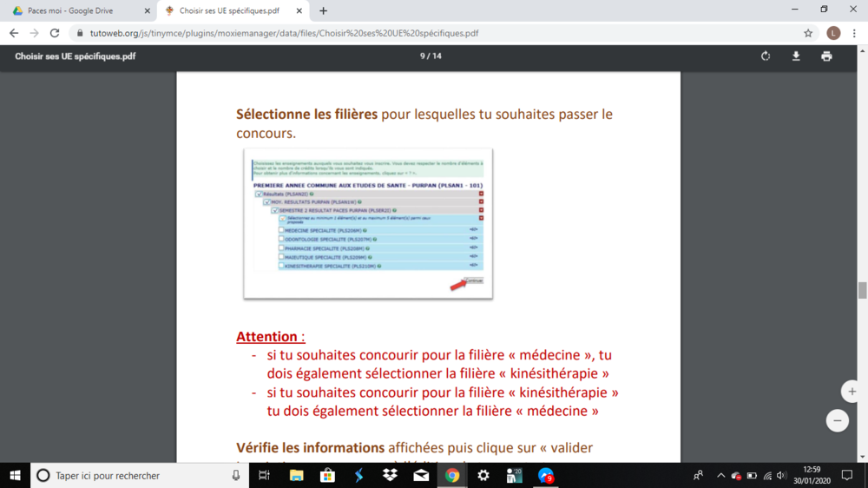
Task: Open File Explorer from taskbar
Action: pyautogui.click(x=296, y=475)
